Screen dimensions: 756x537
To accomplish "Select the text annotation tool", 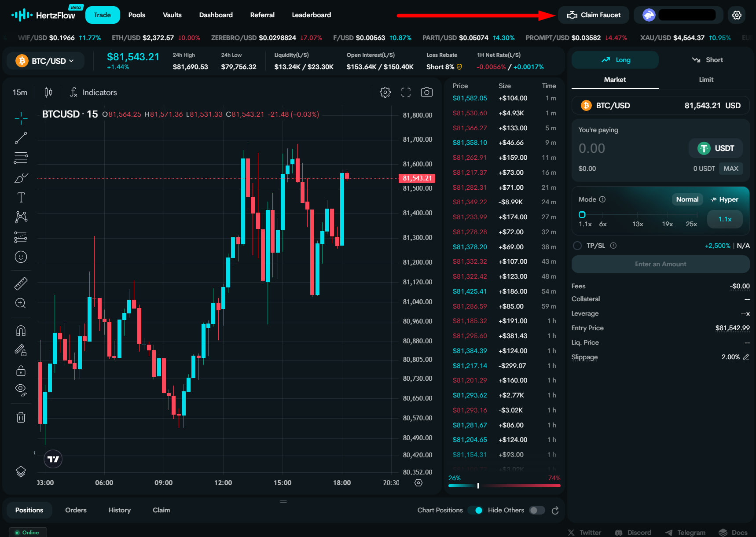I will coord(21,198).
